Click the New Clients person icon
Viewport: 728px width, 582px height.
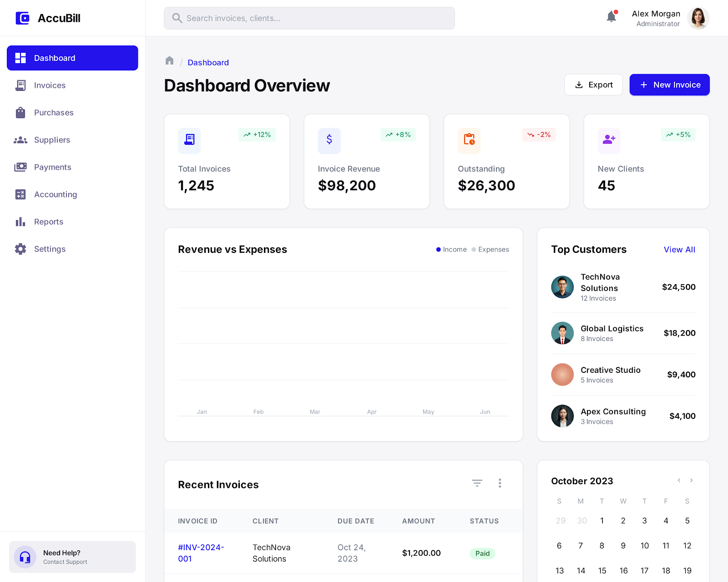(x=609, y=140)
